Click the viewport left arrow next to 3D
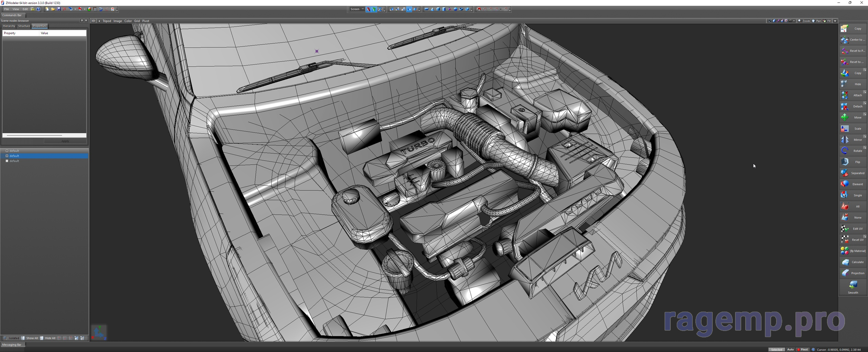Image resolution: width=868 pixels, height=352 pixels. coord(99,21)
